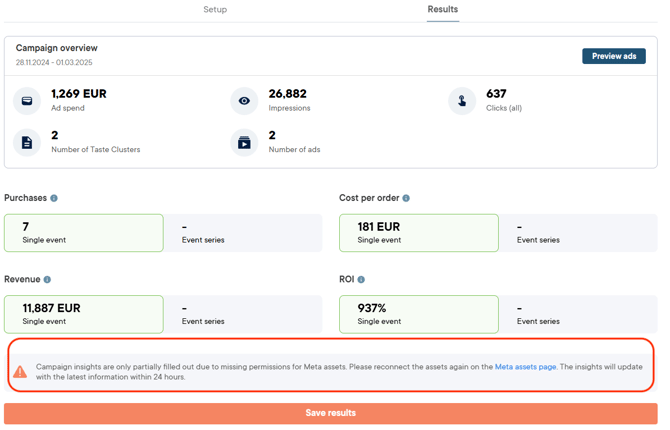Click the Impressions eye icon
670x430 pixels.
click(x=244, y=101)
